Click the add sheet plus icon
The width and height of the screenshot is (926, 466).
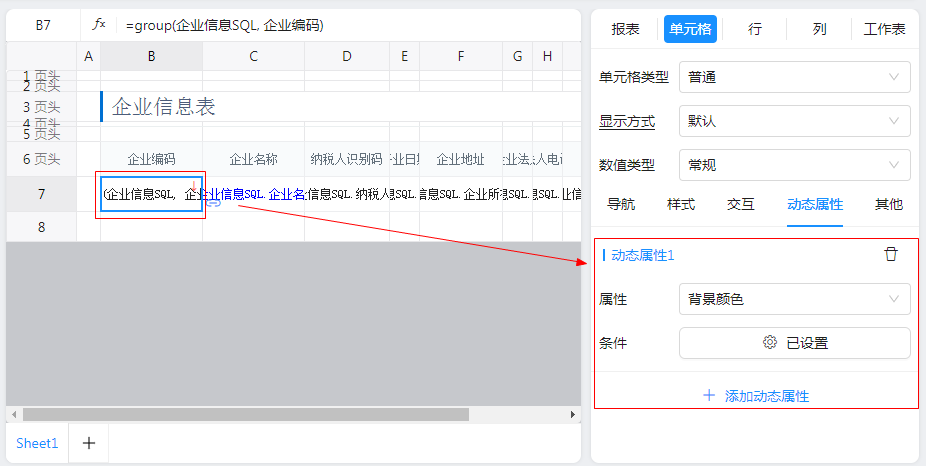pyautogui.click(x=88, y=443)
